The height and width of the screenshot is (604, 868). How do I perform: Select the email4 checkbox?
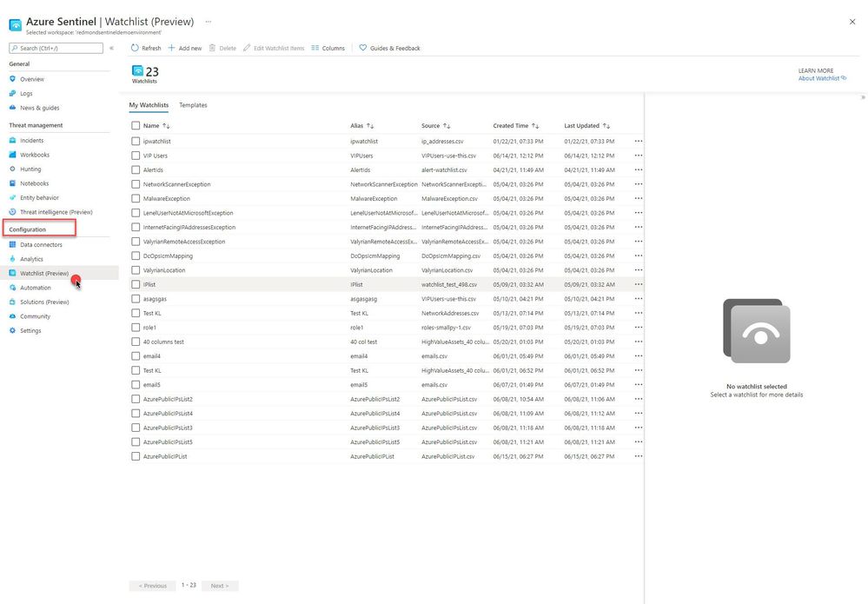136,356
